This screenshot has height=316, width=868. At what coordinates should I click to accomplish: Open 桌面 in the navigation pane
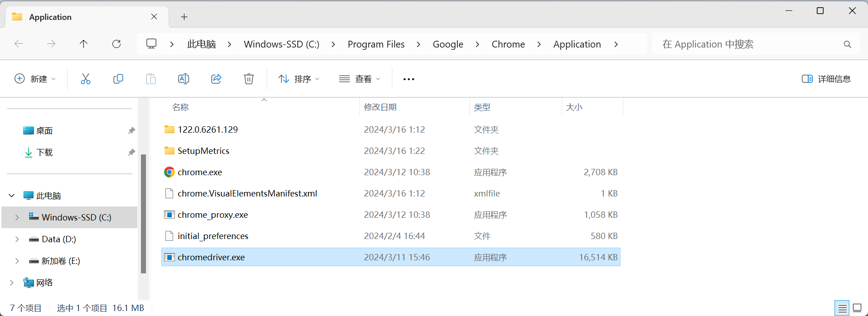[x=44, y=131]
